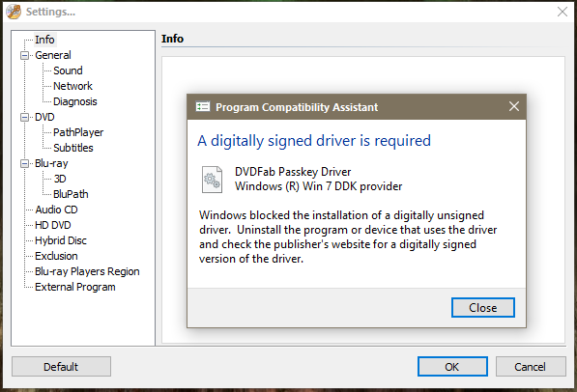Click the Program Compatibility Assistant title icon
Image resolution: width=577 pixels, height=392 pixels.
203,107
